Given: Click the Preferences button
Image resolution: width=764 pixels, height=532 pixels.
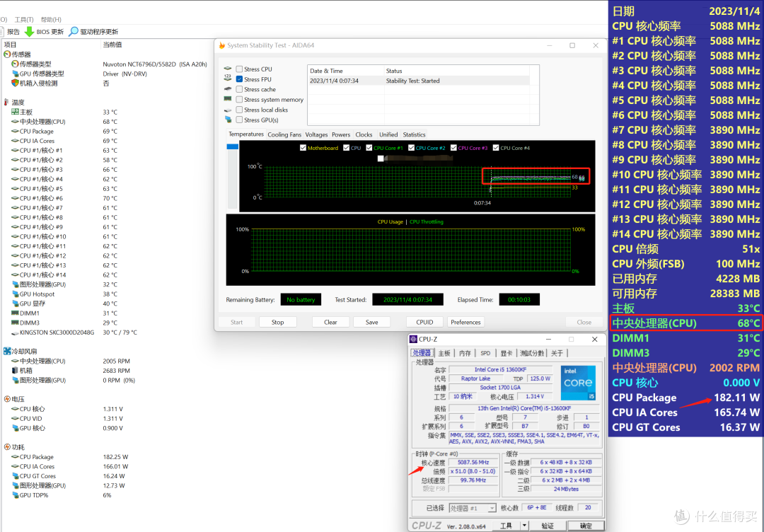Looking at the screenshot, I should pos(465,322).
